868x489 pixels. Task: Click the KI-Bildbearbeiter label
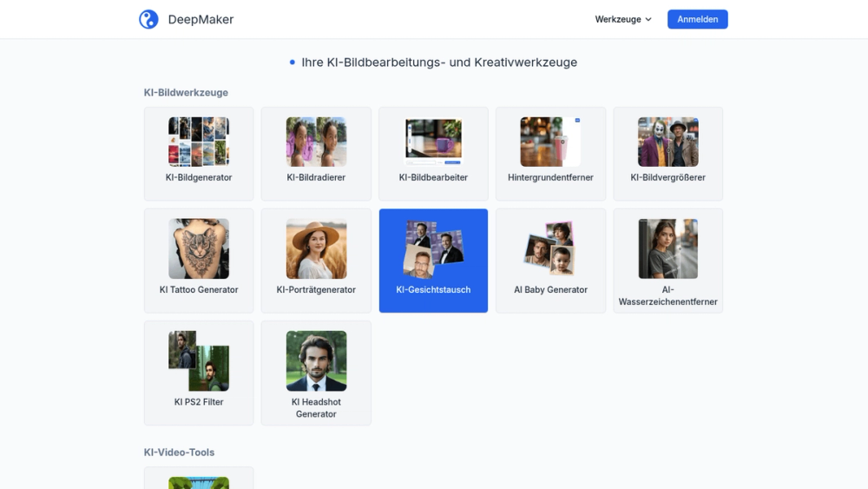point(433,177)
